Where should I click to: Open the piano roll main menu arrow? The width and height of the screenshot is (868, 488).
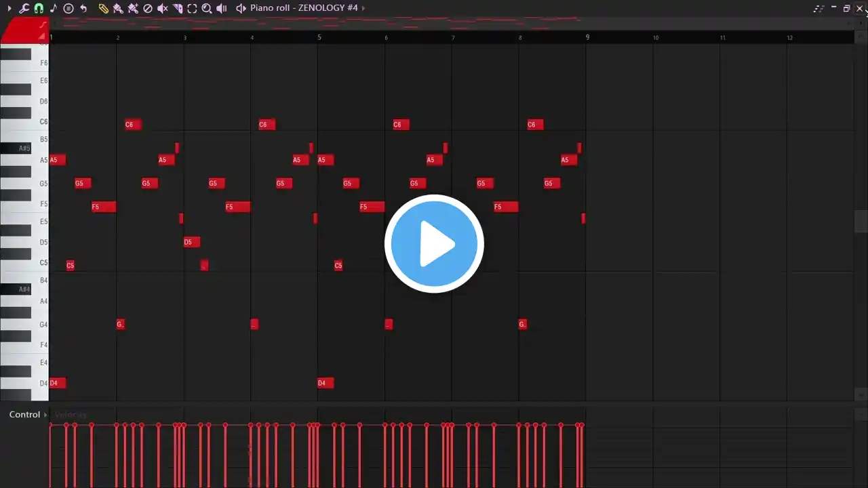(9, 8)
